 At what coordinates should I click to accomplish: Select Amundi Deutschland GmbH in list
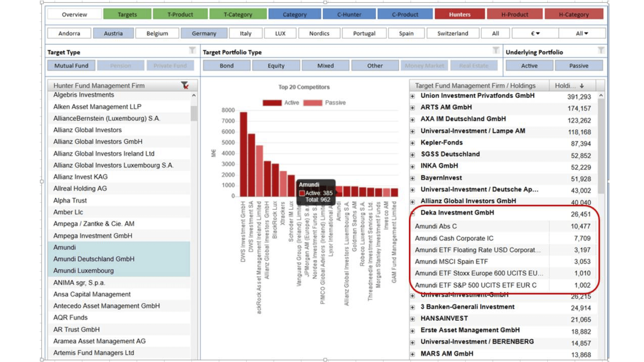[119, 259]
